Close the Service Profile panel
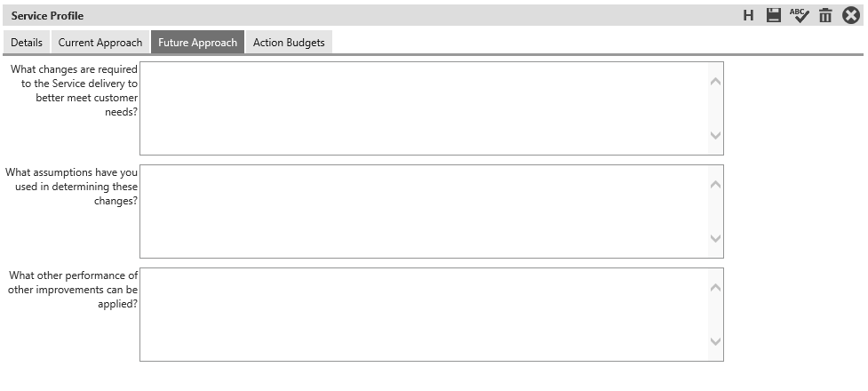Screen dimensions: 868x391 pos(851,15)
